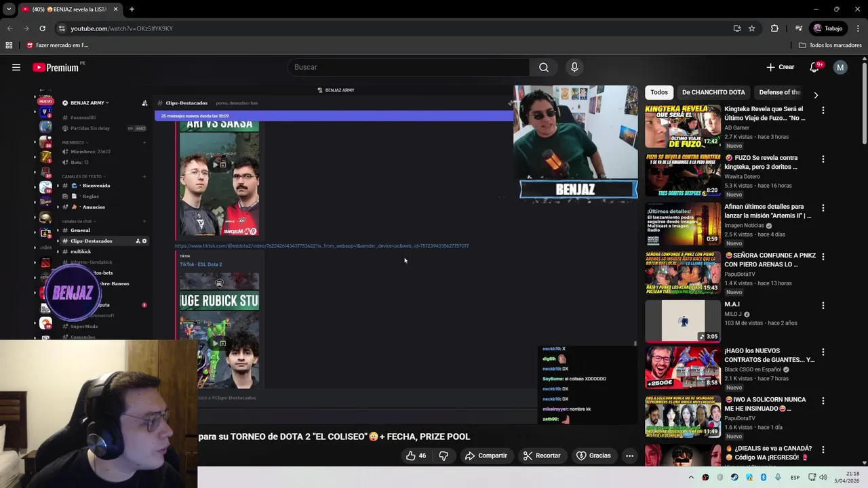Open Bluetooth icon in system tray
Screen dimensions: 868x488
[x=764, y=477]
